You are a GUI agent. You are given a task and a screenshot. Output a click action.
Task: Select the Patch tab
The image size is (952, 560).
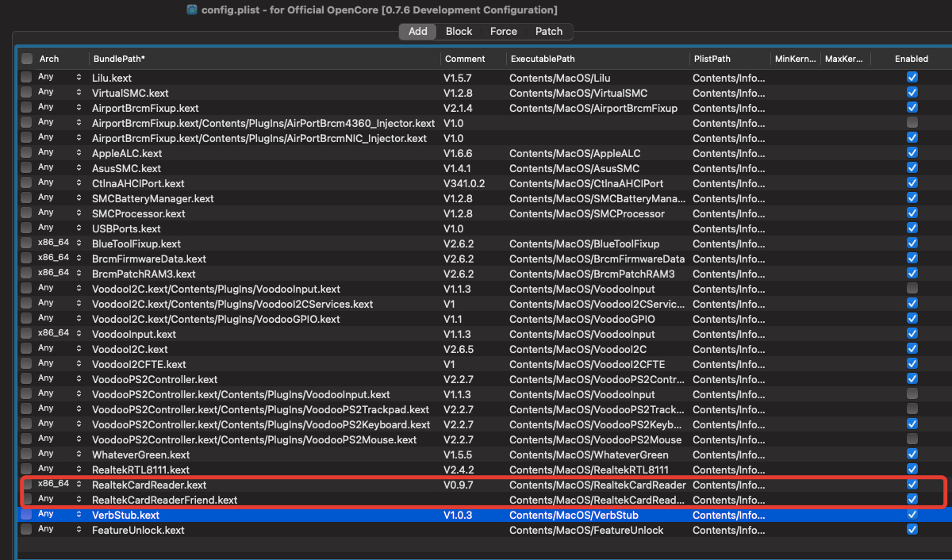click(x=548, y=32)
